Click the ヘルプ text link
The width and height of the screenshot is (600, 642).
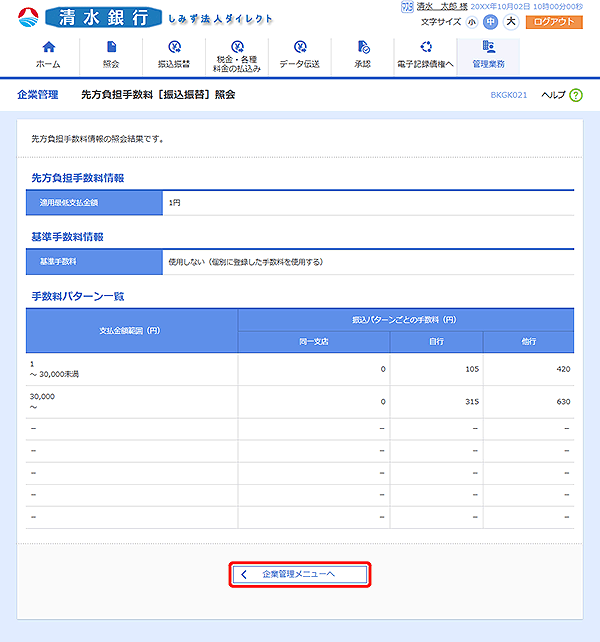coord(552,95)
